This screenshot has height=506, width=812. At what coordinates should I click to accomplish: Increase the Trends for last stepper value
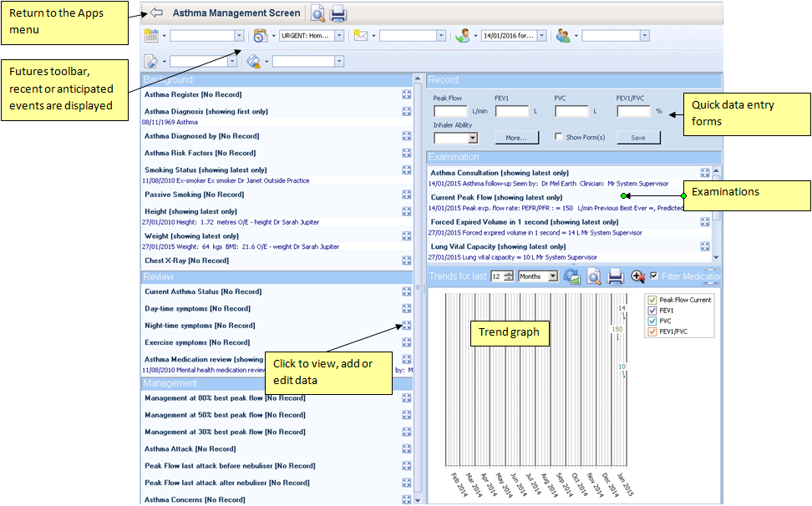pos(510,273)
